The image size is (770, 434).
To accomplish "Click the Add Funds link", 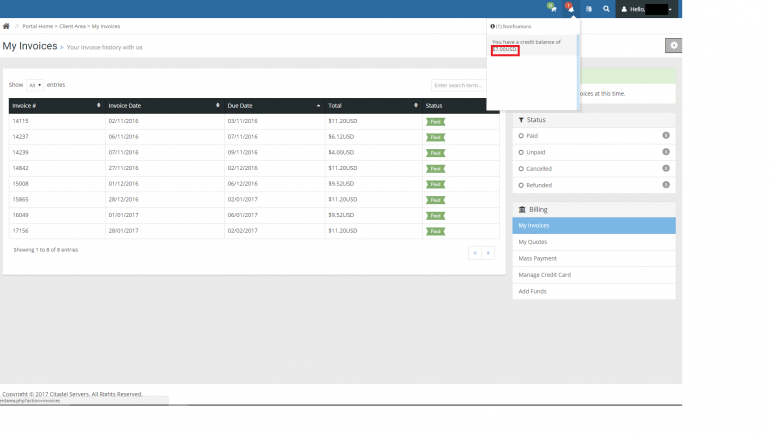I will [531, 290].
